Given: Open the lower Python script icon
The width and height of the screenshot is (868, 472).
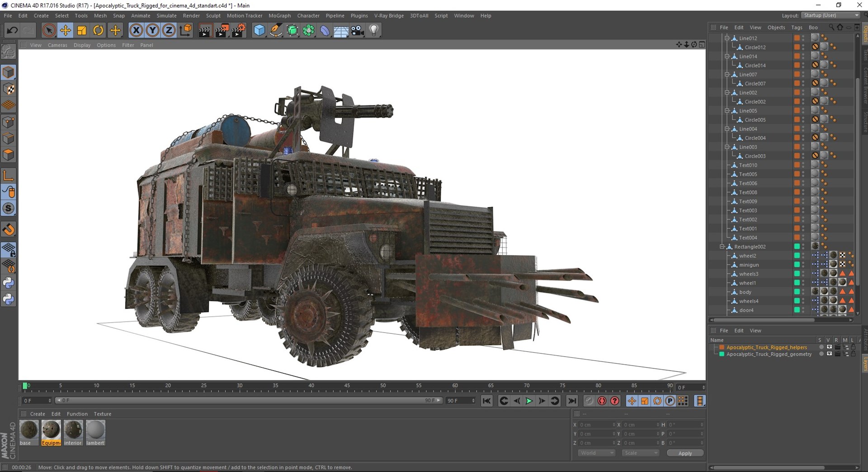Looking at the screenshot, I should tap(9, 299).
